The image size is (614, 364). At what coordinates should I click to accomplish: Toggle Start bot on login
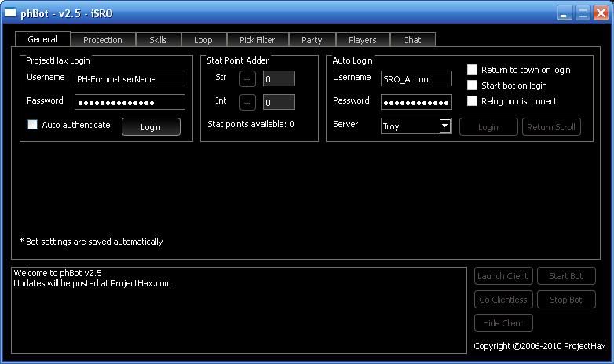tap(472, 86)
